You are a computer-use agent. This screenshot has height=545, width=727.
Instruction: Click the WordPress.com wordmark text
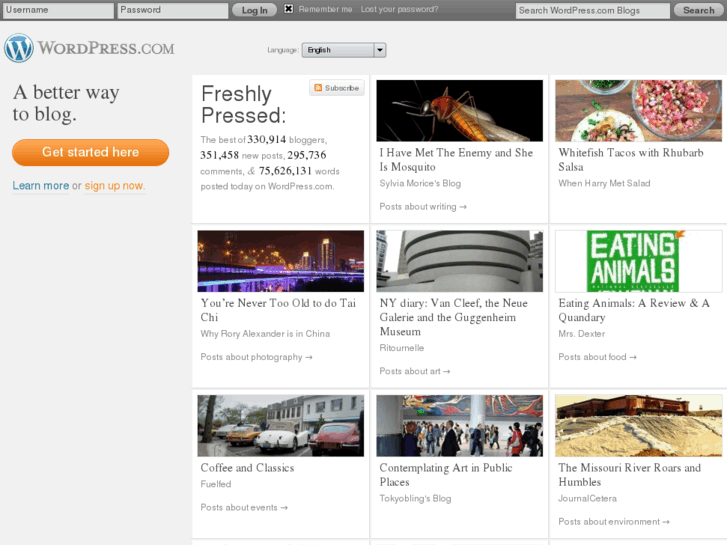(x=106, y=48)
